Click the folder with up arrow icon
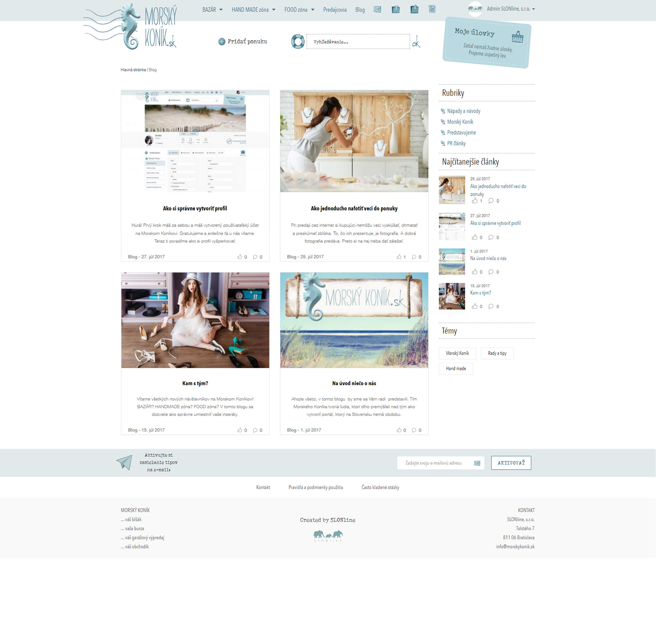Image resolution: width=656 pixels, height=644 pixels. (x=414, y=9)
